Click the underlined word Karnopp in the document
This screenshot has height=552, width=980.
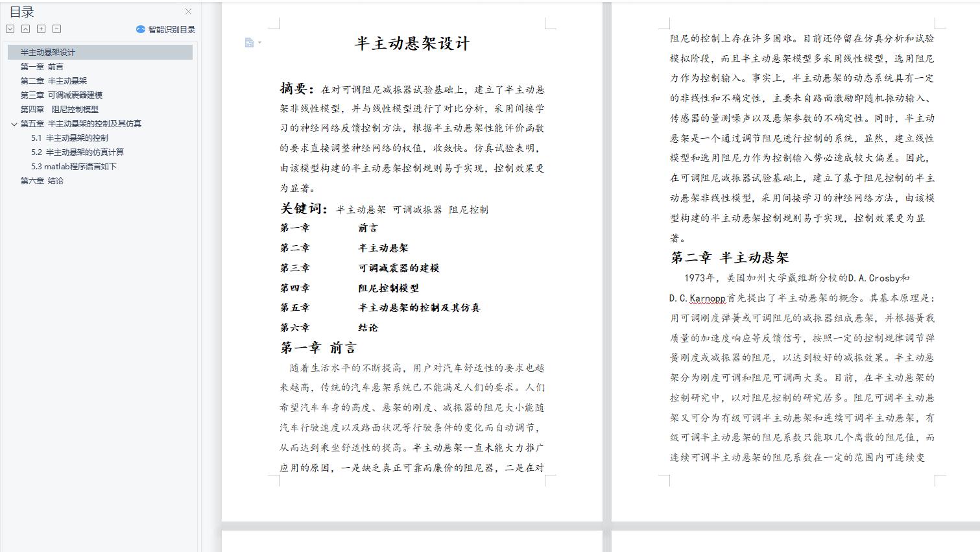(x=708, y=298)
